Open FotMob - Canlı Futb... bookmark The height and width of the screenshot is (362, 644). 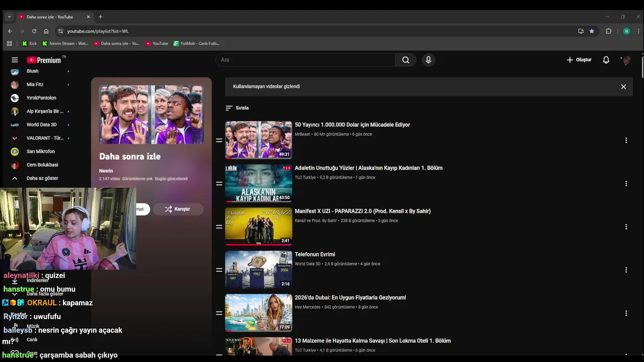click(x=197, y=44)
